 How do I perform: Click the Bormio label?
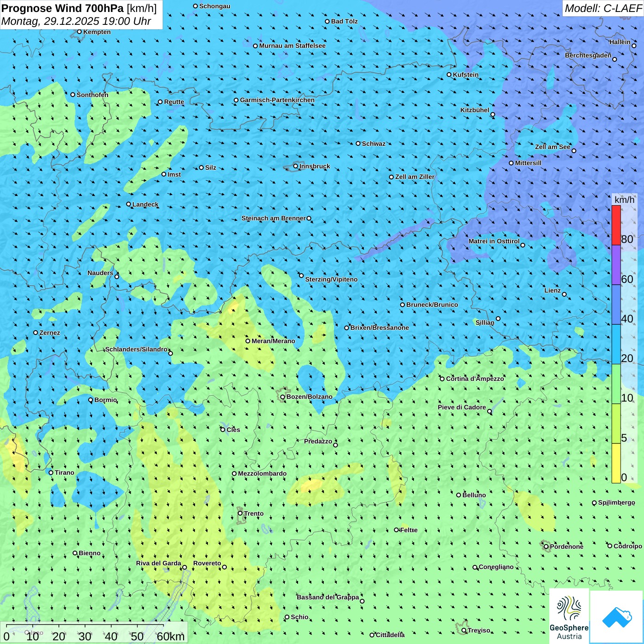[106, 400]
